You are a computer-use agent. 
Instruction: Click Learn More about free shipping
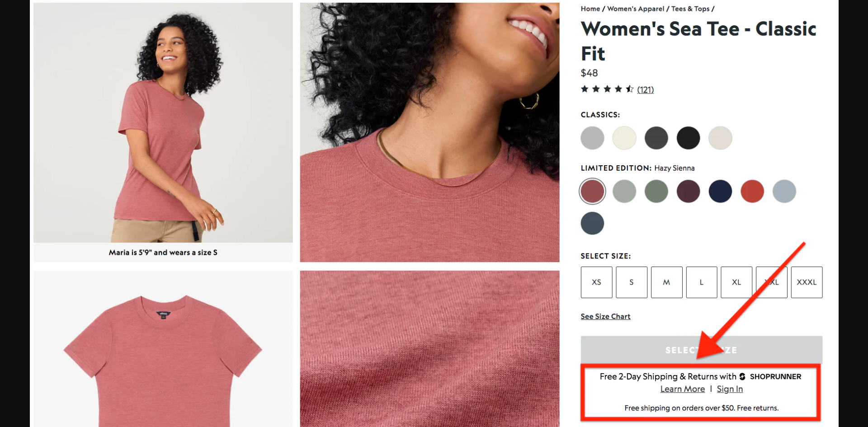point(682,389)
